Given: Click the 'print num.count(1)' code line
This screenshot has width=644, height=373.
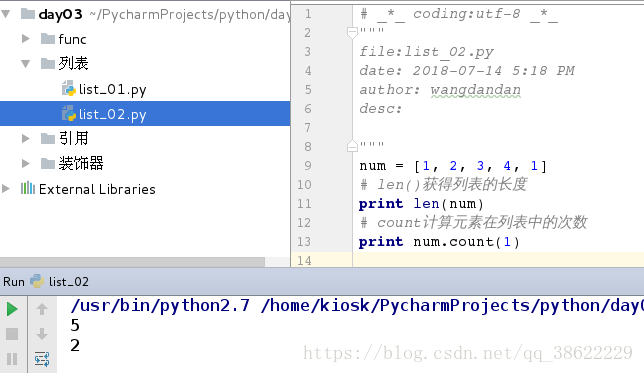Looking at the screenshot, I should coord(439,242).
